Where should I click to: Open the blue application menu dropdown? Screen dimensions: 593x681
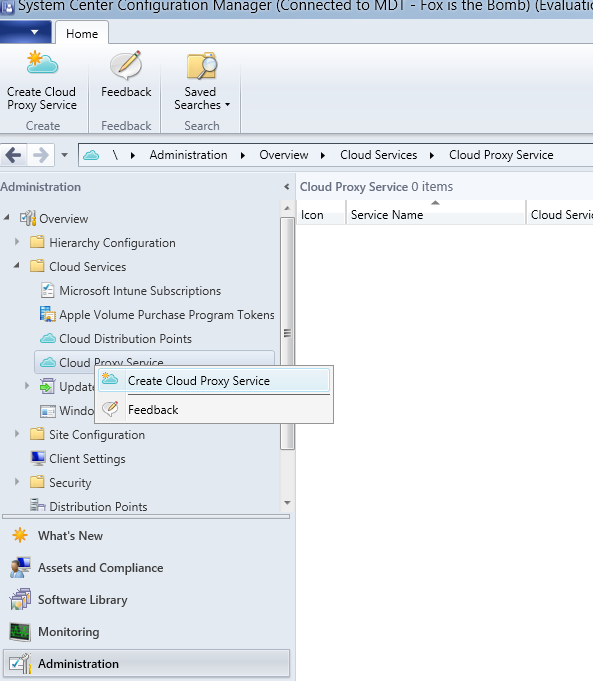coord(26,33)
